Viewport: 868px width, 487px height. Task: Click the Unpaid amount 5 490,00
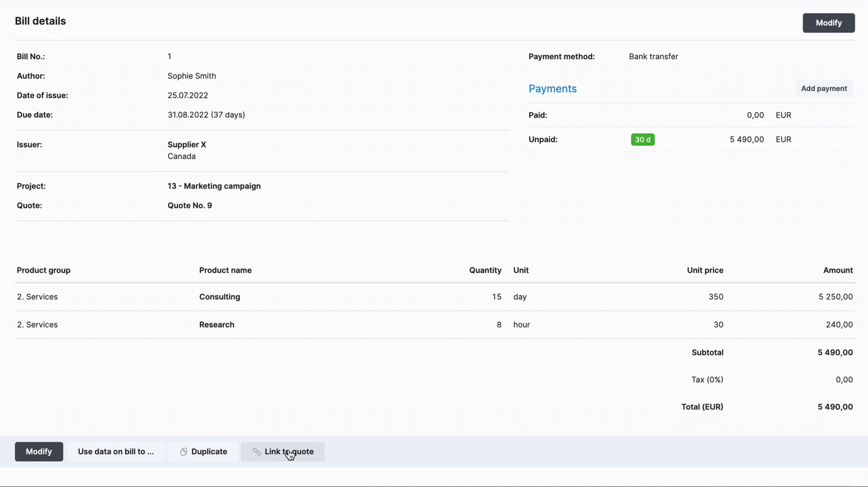click(x=746, y=139)
